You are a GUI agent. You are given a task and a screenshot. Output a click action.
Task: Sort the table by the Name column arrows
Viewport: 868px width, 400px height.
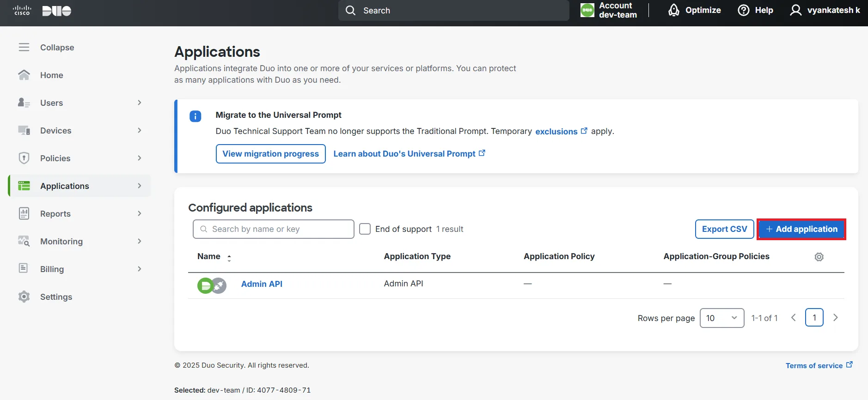click(x=229, y=258)
